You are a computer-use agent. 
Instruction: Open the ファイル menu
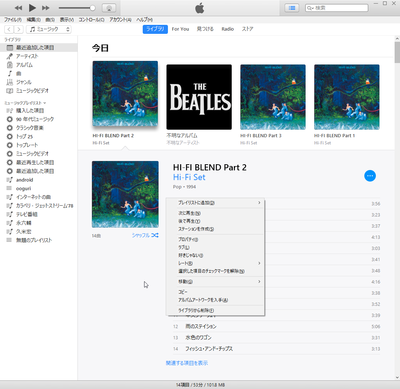click(13, 20)
